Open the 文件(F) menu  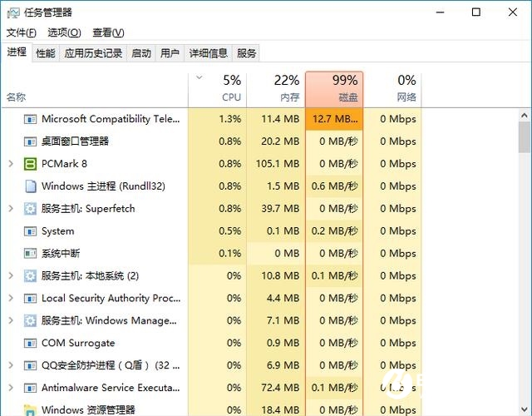coord(22,32)
